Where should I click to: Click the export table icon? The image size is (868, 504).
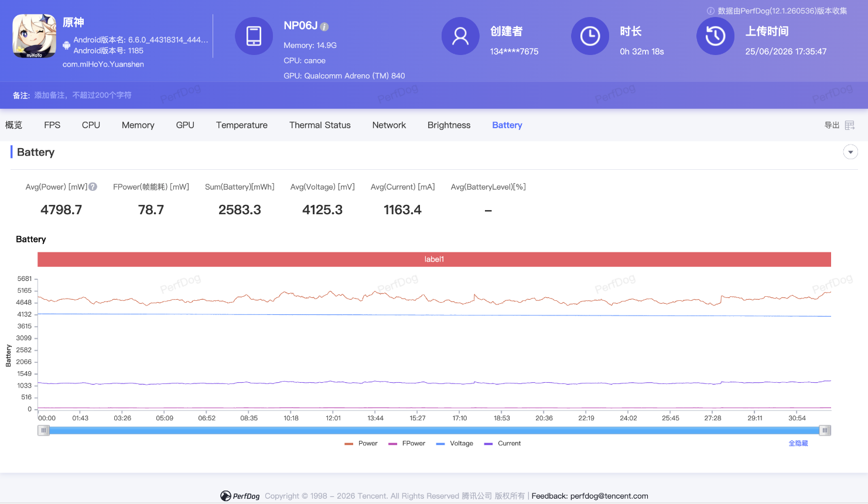click(x=850, y=125)
